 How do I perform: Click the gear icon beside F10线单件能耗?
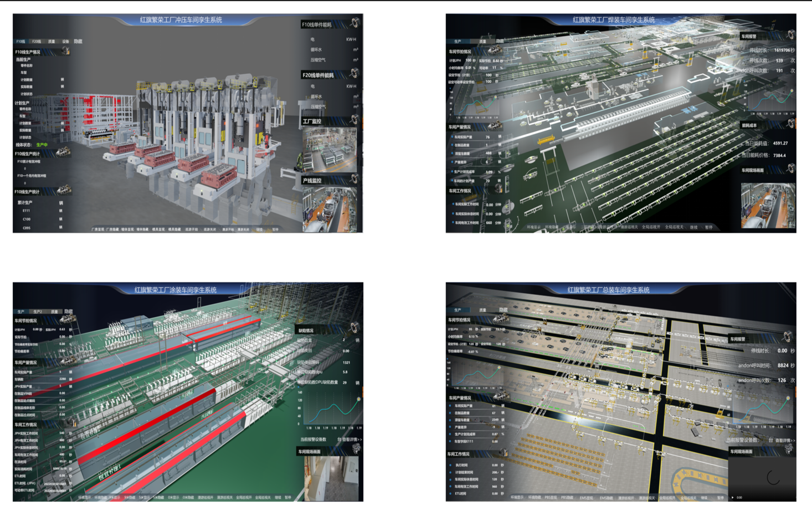[x=354, y=23]
